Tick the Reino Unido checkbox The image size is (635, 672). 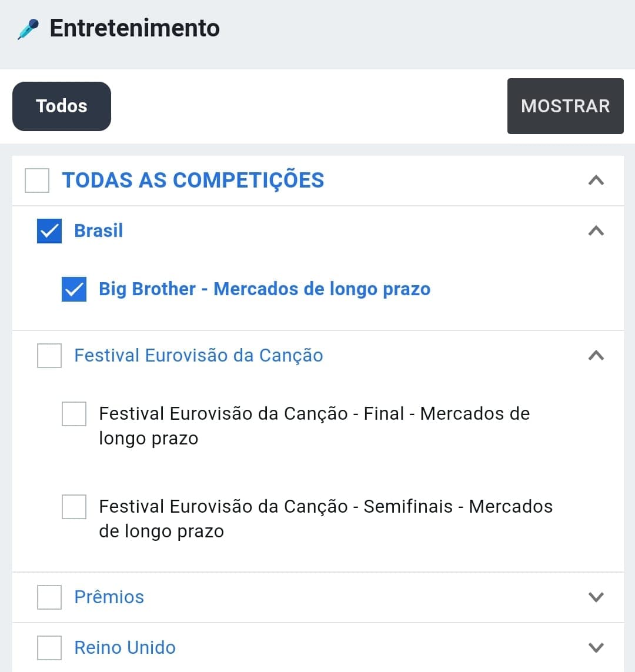pyautogui.click(x=49, y=647)
